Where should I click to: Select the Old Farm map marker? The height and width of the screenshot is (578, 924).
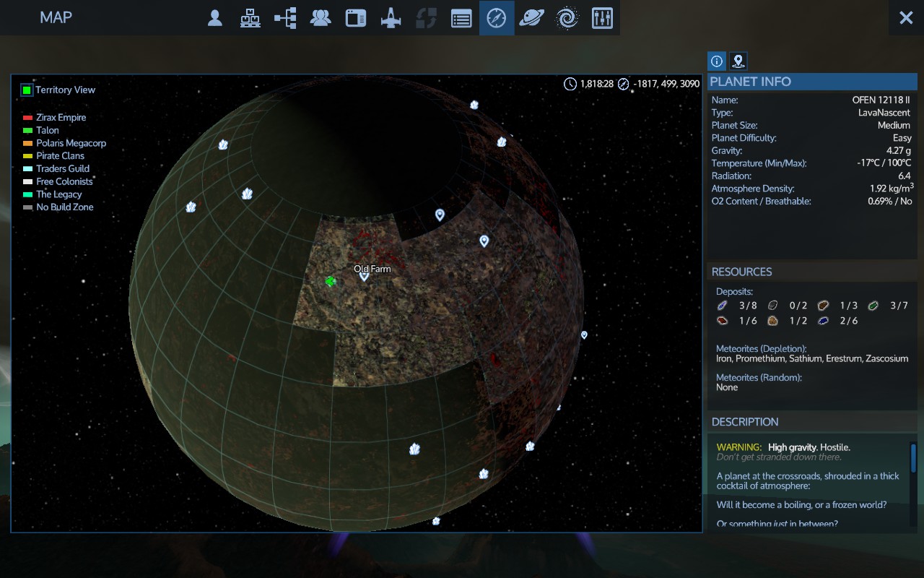365,275
